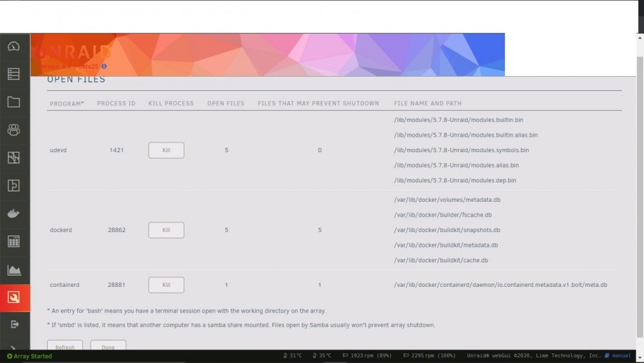The width and height of the screenshot is (644, 363).
Task: Click the KILL PROCESS column header
Action: pos(171,104)
